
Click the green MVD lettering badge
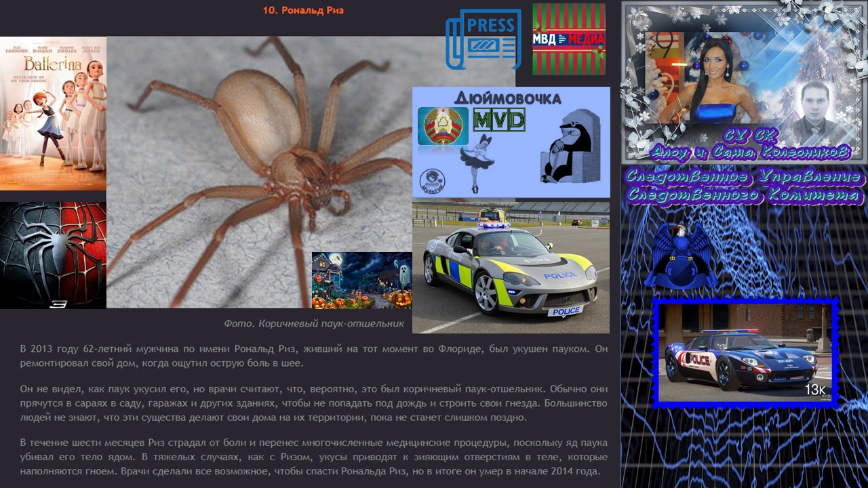click(499, 121)
